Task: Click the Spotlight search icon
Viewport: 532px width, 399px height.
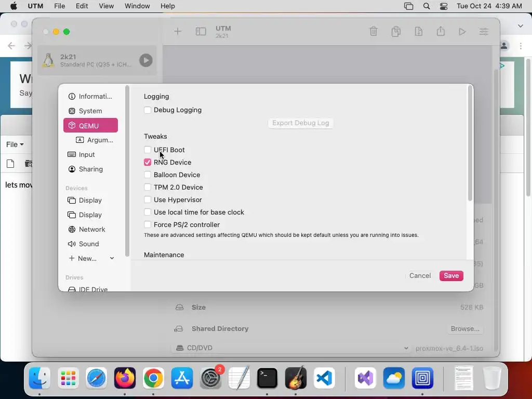Action: (x=427, y=6)
